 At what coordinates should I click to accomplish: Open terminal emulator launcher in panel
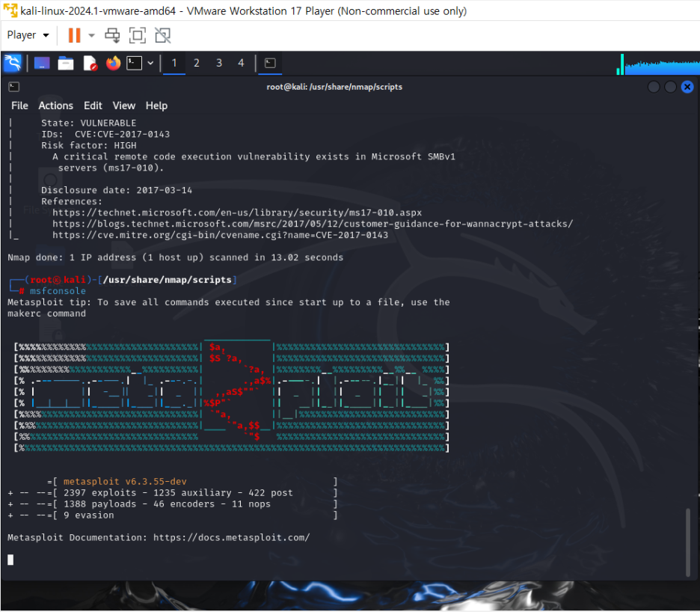[135, 63]
